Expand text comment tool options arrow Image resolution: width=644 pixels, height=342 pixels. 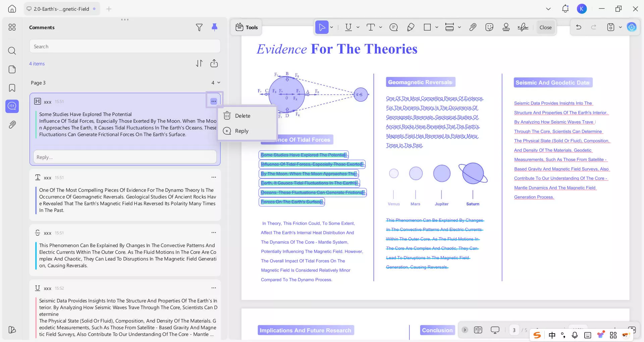381,27
